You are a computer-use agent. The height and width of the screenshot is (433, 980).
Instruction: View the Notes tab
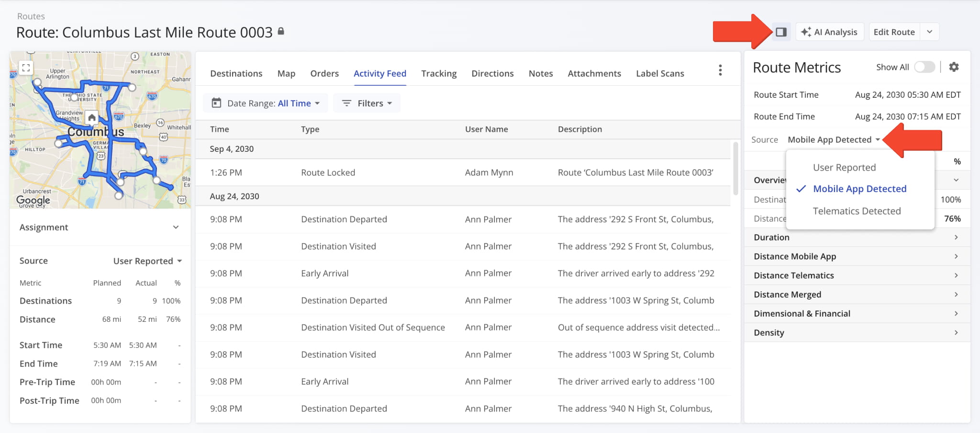pos(541,73)
